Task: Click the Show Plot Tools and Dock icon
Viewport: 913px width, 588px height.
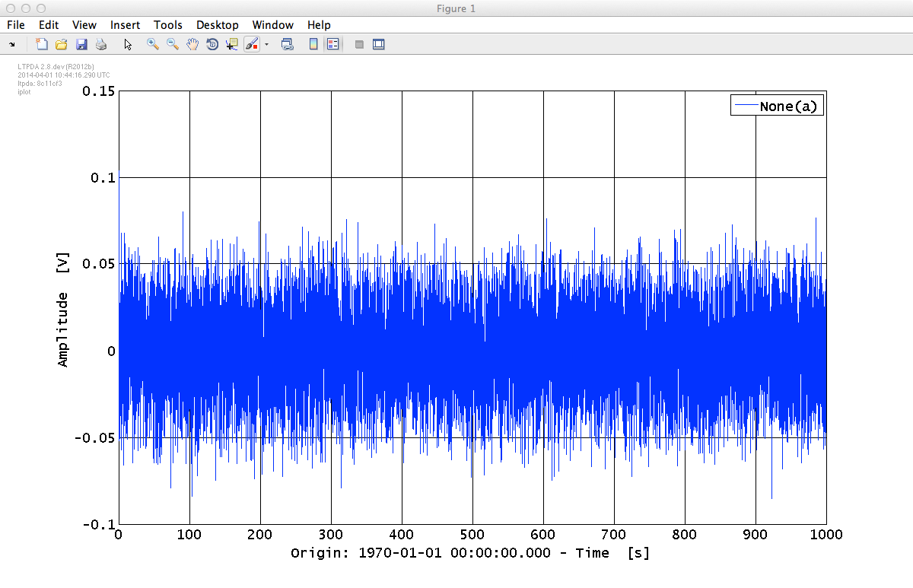Action: click(x=379, y=45)
